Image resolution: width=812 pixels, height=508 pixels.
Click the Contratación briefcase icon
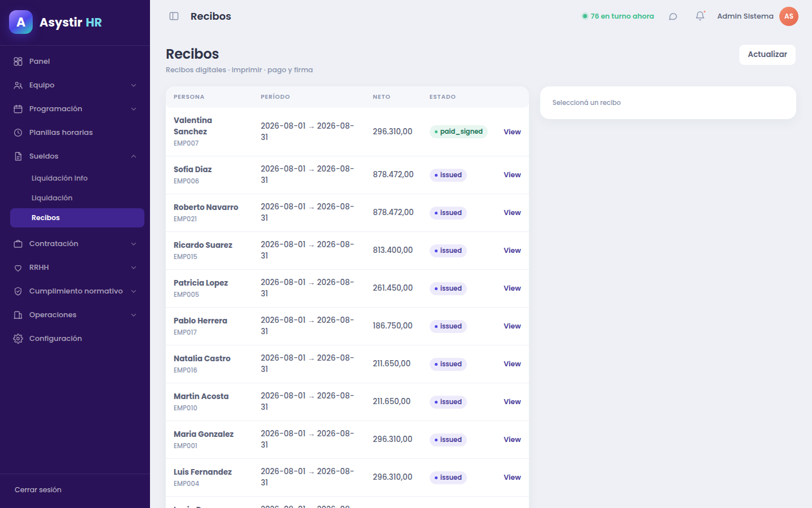pos(18,244)
